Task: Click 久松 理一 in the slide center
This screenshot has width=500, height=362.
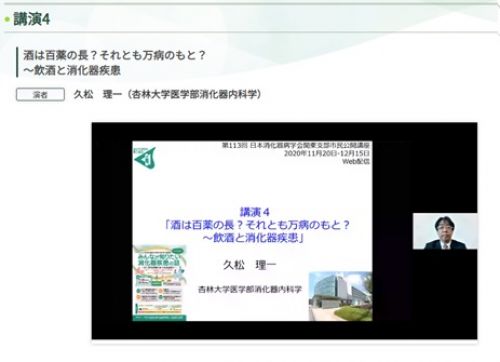Action: tap(250, 265)
